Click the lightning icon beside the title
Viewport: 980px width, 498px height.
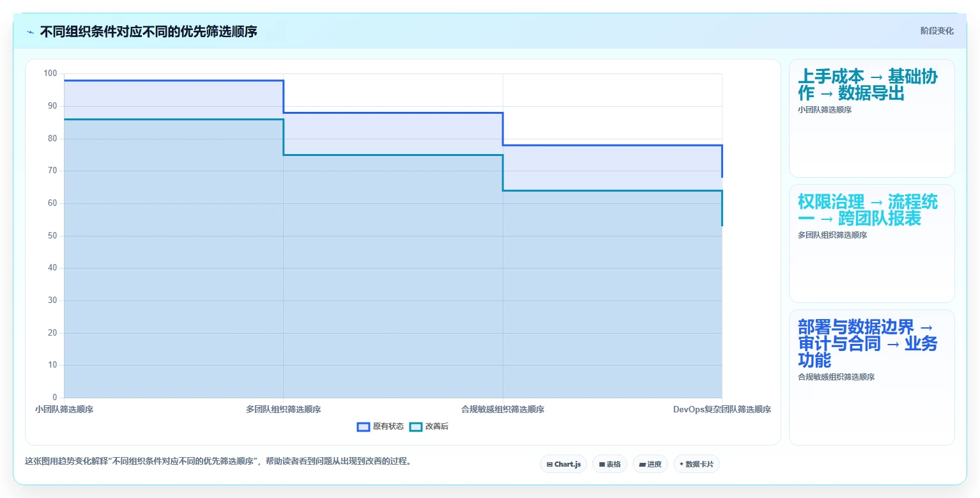[x=31, y=32]
